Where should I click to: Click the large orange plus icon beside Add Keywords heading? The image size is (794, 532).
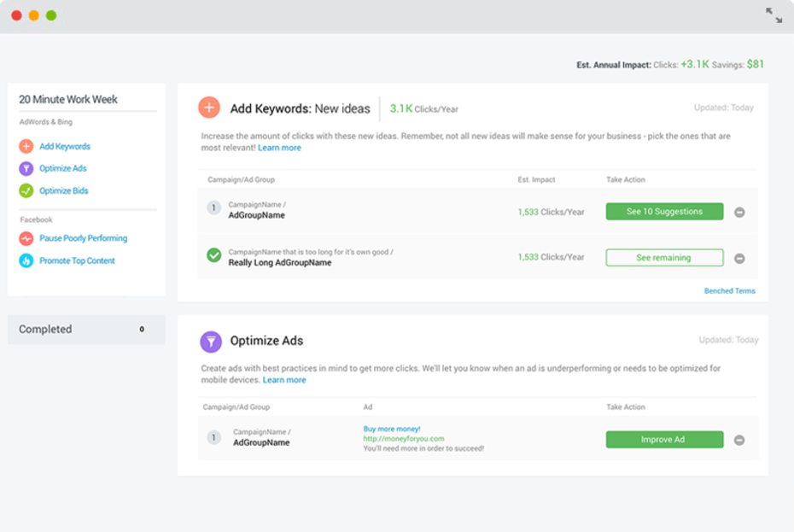[x=209, y=108]
